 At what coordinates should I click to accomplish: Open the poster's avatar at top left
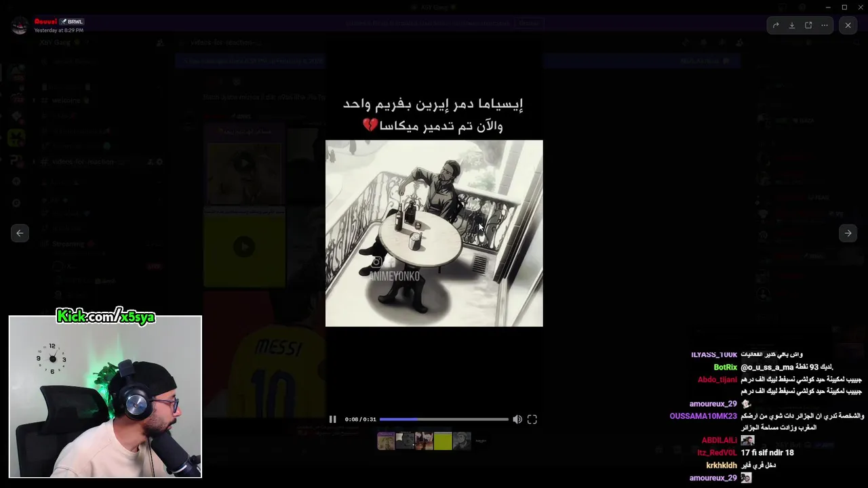[20, 26]
